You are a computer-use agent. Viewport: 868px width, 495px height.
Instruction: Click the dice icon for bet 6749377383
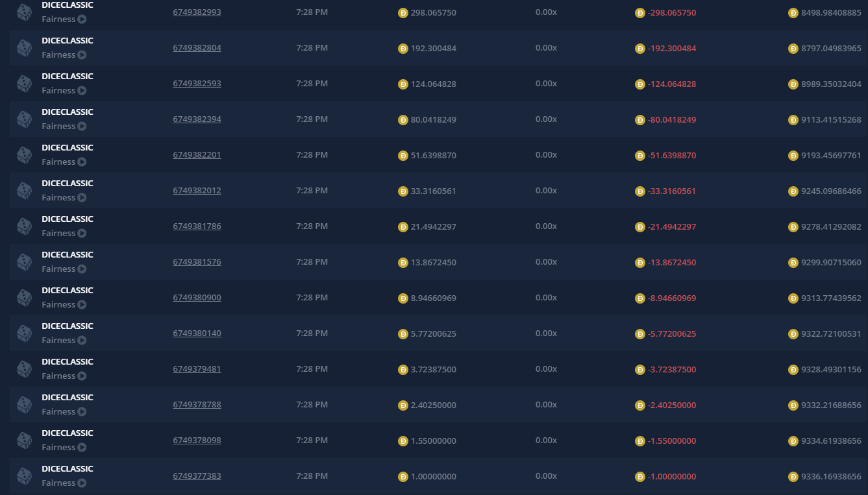point(25,476)
